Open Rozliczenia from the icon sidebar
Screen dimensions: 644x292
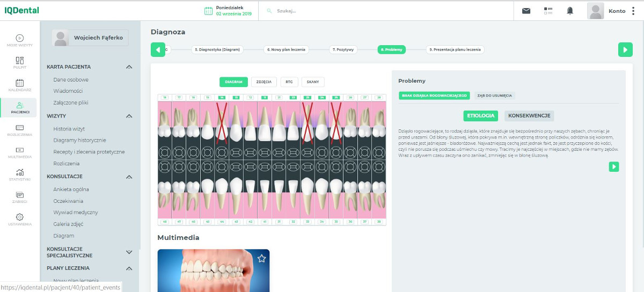(19, 130)
